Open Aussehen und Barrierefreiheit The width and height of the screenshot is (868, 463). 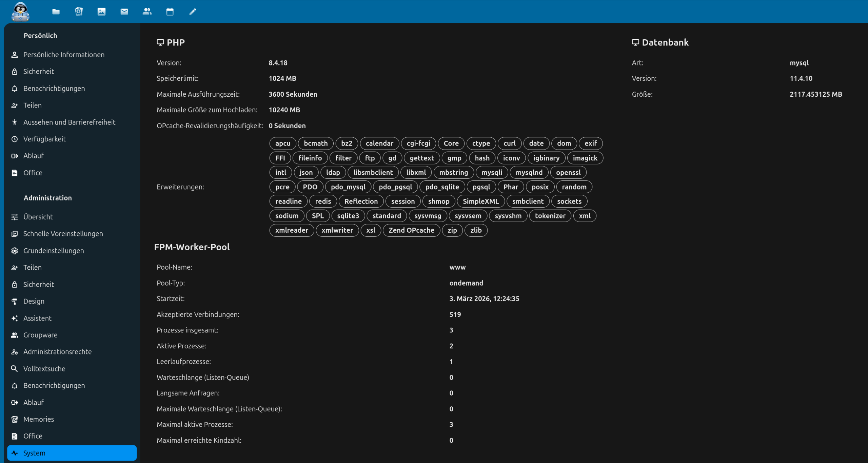[69, 122]
